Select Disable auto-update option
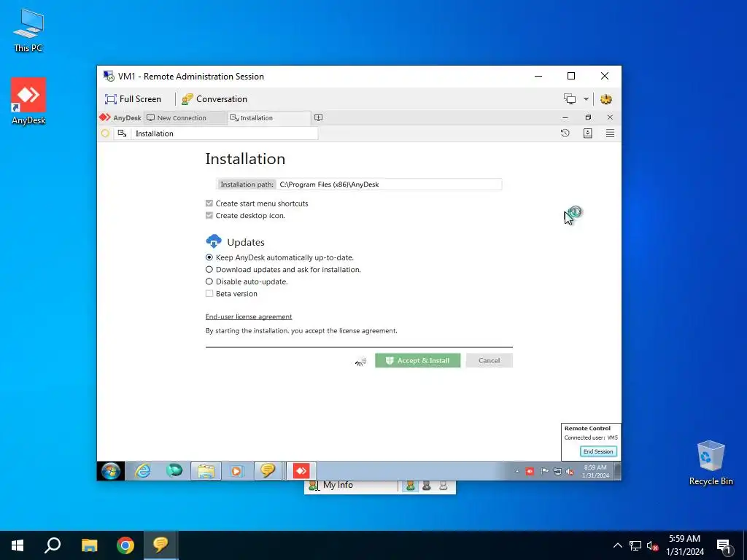The height and width of the screenshot is (560, 747). 209,281
